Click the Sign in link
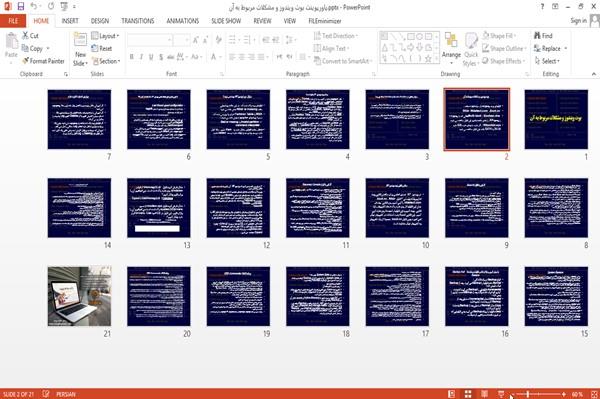 578,21
